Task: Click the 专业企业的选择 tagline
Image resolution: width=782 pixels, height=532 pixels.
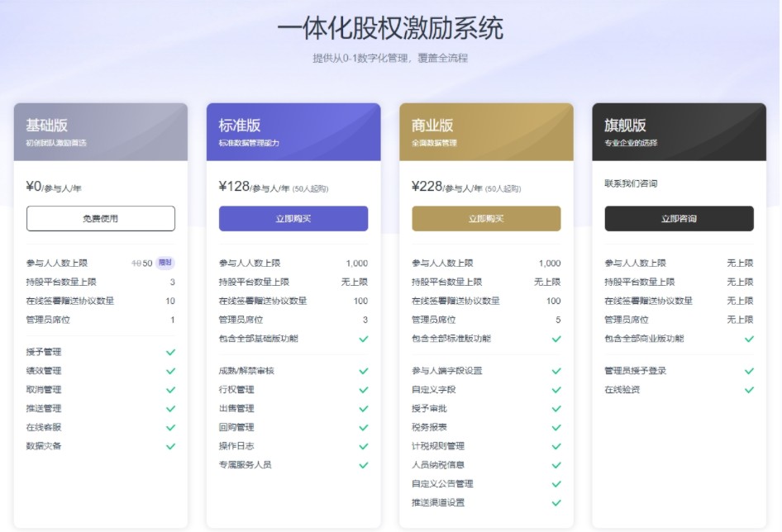Action: click(631, 143)
